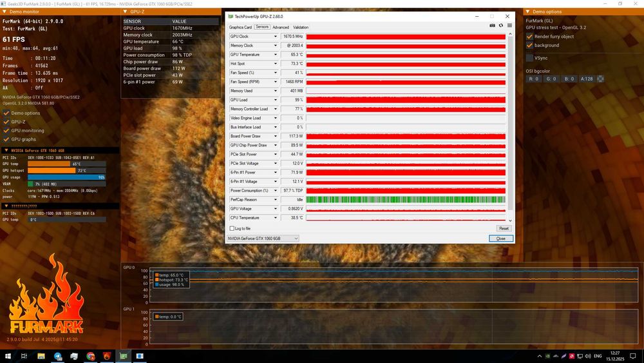This screenshot has height=363, width=644.
Task: Enable the VSync checkbox
Action: pos(529,58)
